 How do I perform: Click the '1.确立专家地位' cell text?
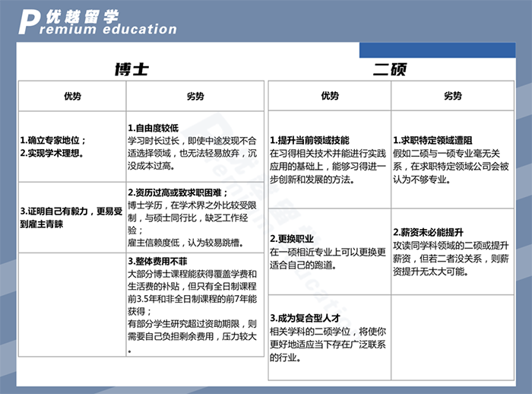[53, 141]
